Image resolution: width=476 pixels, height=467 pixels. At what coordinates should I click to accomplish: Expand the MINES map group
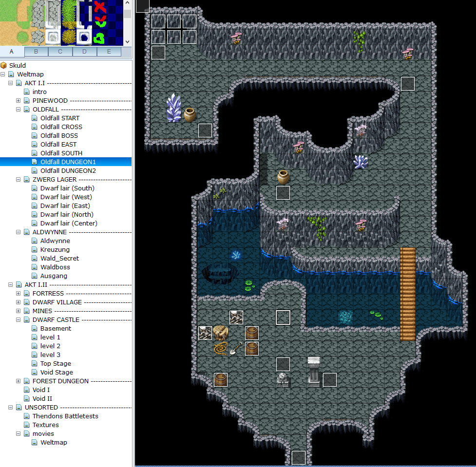19,311
